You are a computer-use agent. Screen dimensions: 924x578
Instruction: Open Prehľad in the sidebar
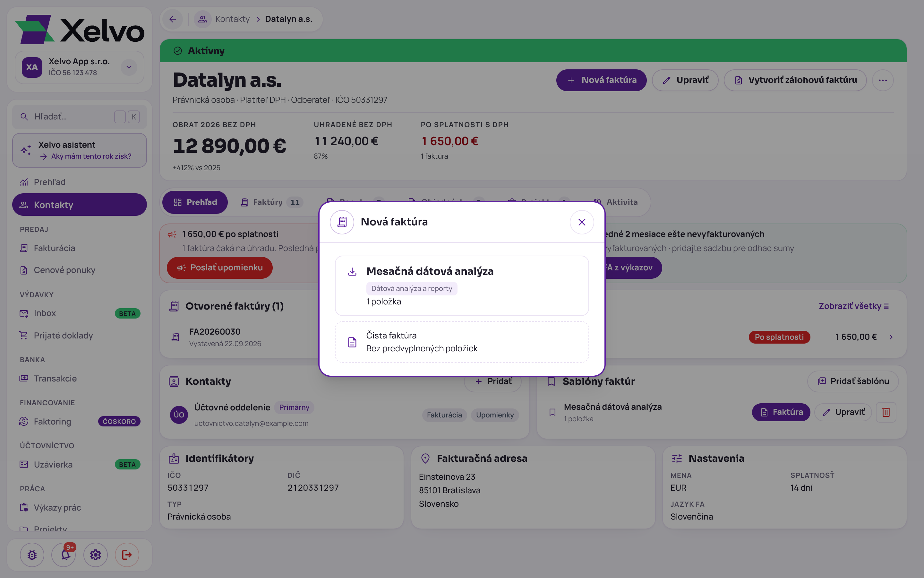80,182
